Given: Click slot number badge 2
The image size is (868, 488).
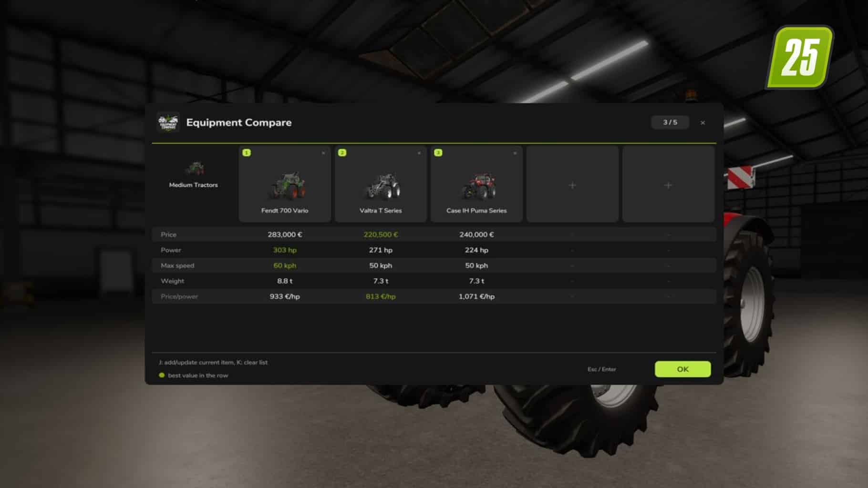Looking at the screenshot, I should click(x=342, y=152).
